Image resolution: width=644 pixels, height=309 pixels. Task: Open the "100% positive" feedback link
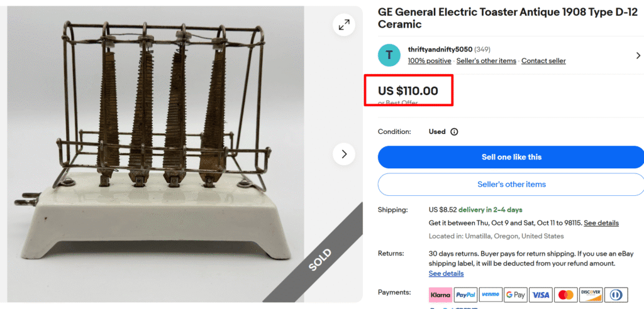point(430,61)
